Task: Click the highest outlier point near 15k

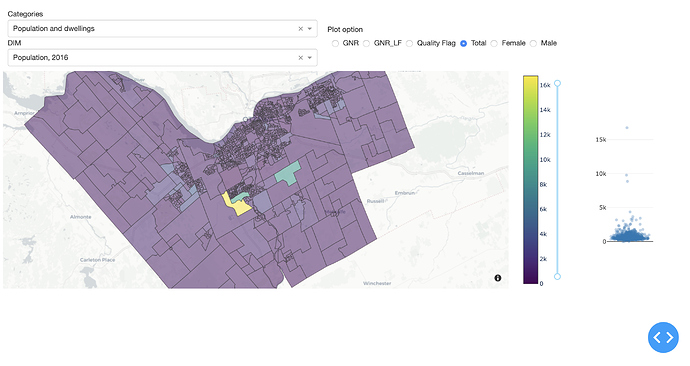Action: pyautogui.click(x=627, y=128)
